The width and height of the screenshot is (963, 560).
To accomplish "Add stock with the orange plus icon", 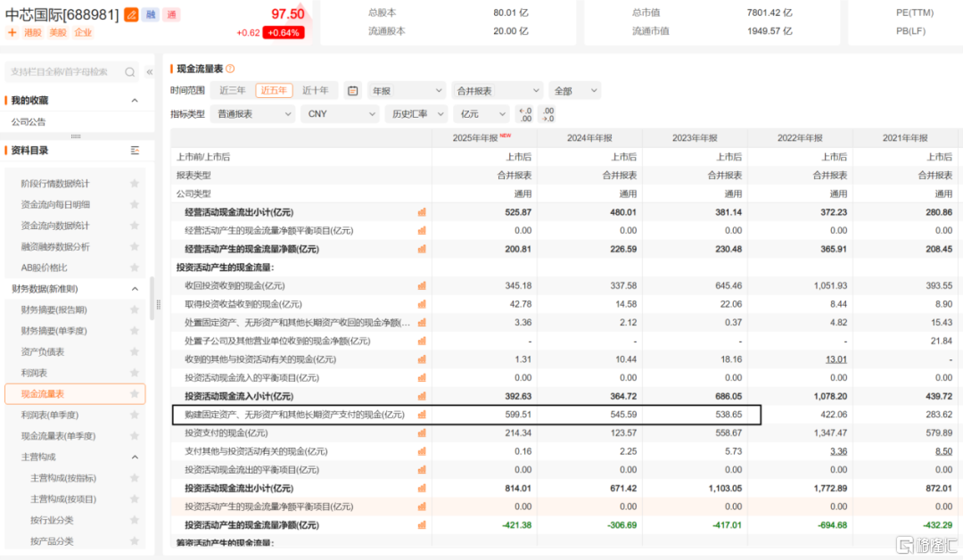I will pos(12,32).
